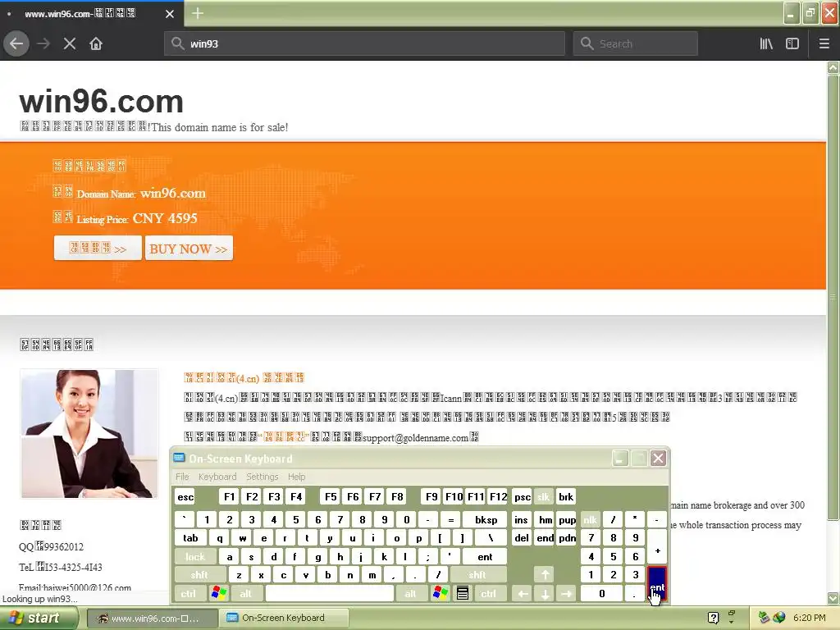Toggle the right shft key

pyautogui.click(x=477, y=575)
